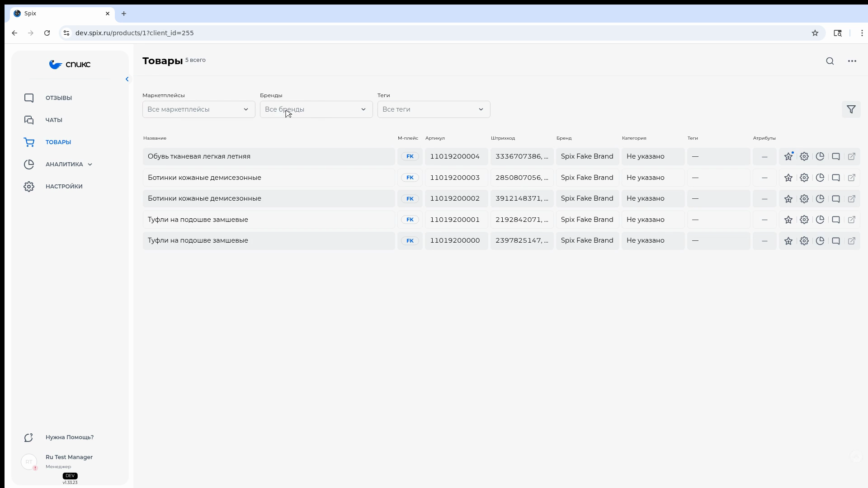Open settings gear for article 11019200001

coord(804,220)
